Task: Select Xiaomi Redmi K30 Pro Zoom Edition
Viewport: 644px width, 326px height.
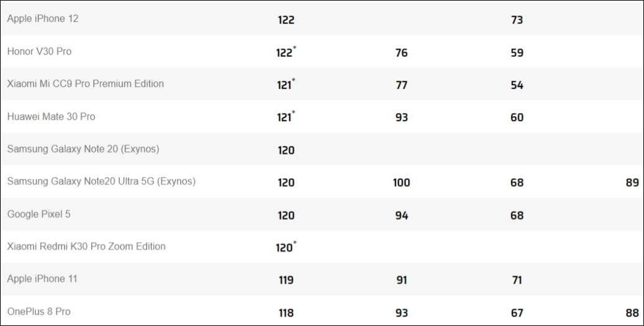Action: pos(86,247)
